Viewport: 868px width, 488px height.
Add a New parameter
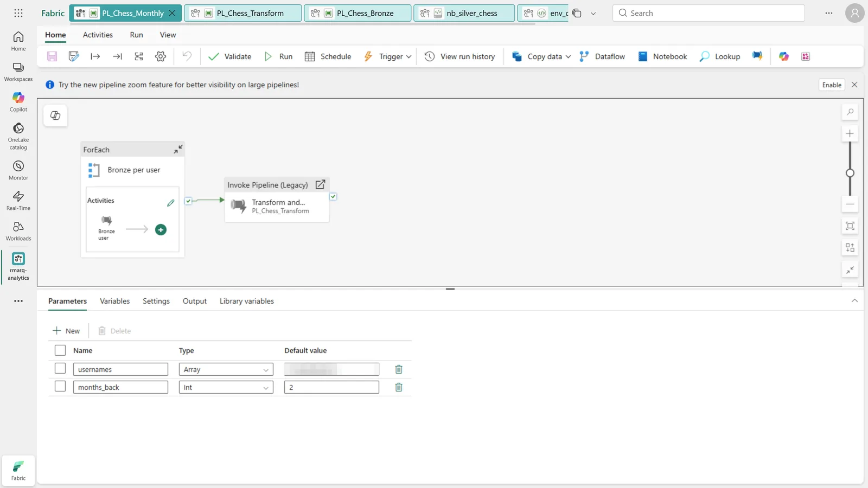[x=66, y=331]
